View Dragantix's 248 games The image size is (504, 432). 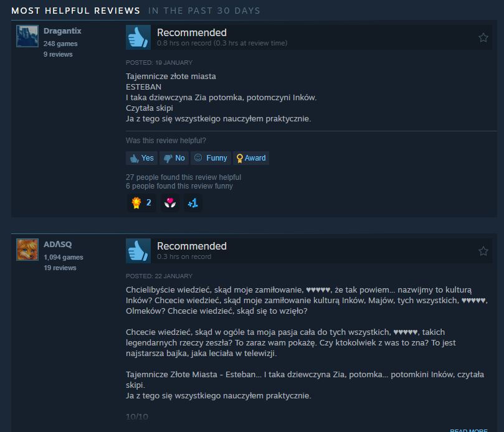coord(60,44)
